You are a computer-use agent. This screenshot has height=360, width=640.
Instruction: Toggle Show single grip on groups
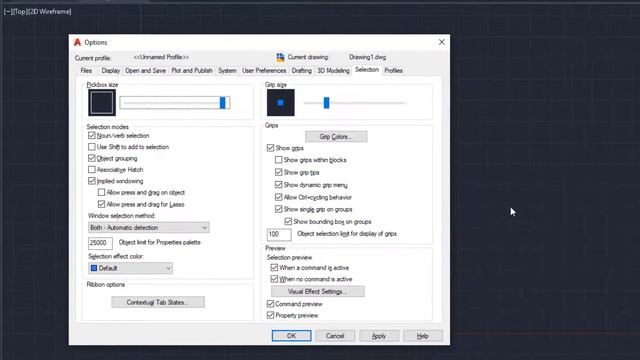click(278, 209)
